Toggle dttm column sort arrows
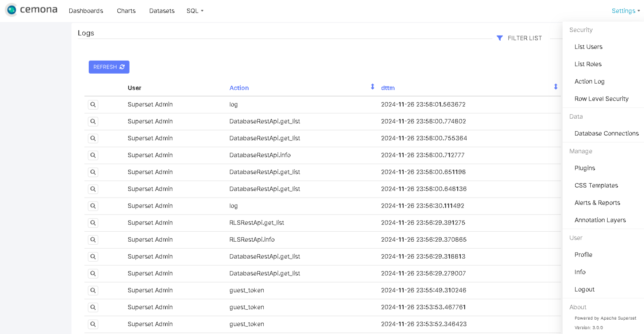This screenshot has height=334, width=644. click(x=556, y=87)
